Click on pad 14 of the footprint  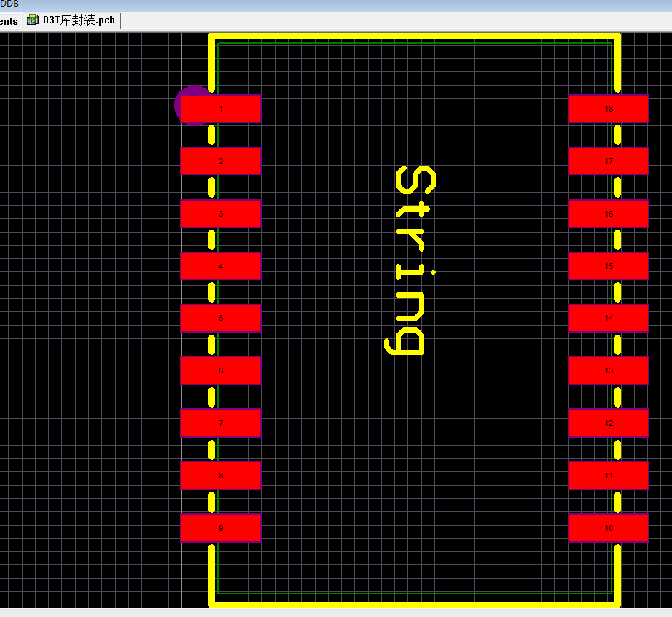609,318
